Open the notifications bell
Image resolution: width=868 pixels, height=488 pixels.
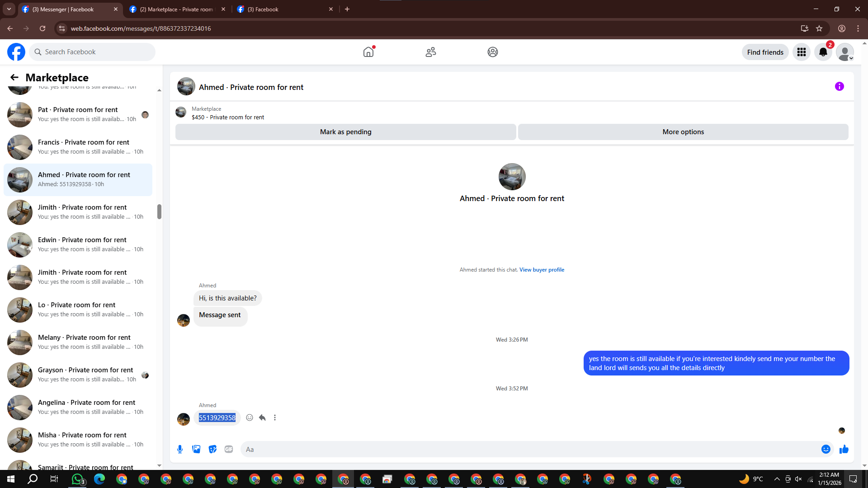(823, 52)
